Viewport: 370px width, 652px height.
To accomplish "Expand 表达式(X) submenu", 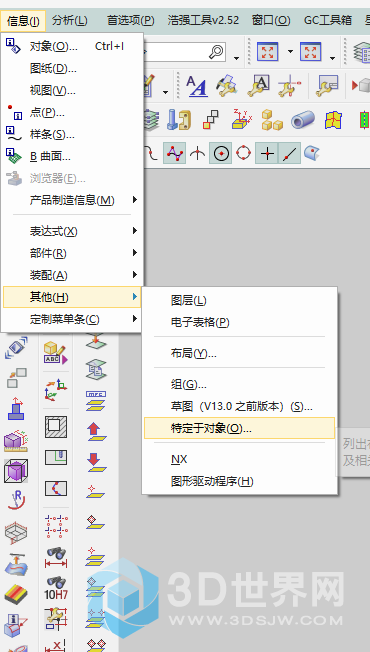I will click(x=72, y=231).
